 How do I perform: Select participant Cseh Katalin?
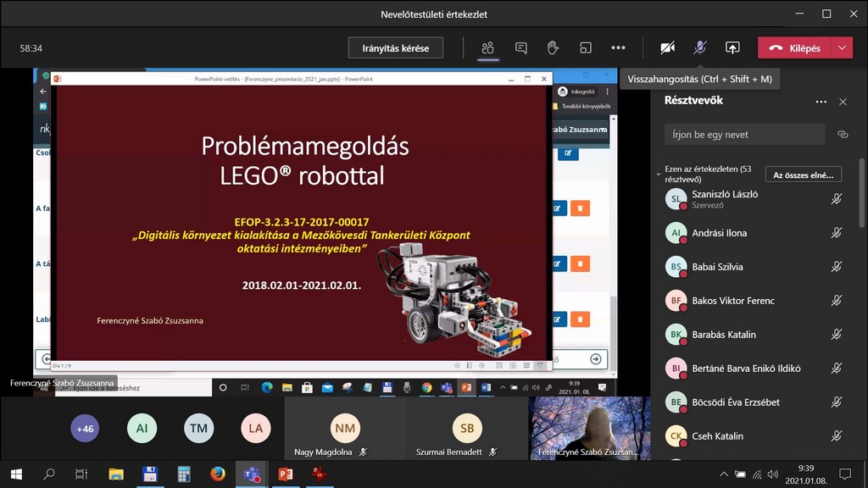pyautogui.click(x=753, y=436)
